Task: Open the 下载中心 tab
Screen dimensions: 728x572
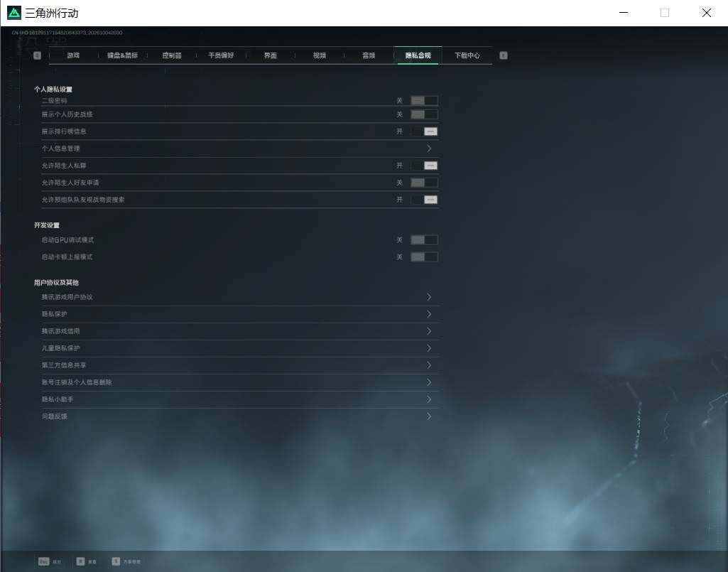Action: pyautogui.click(x=467, y=55)
